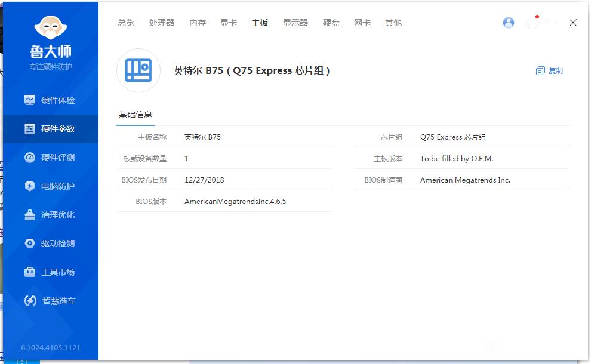Click the 主板版本 label

click(388, 159)
